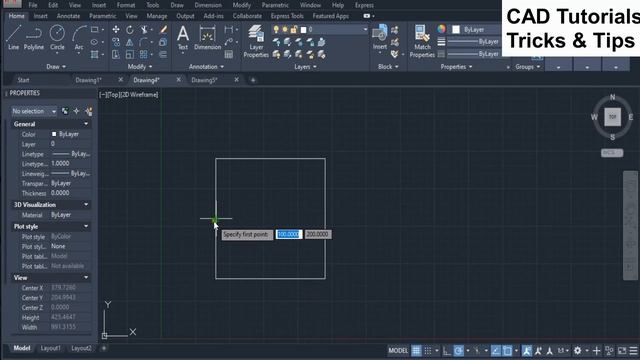Open Layer Properties manager
The height and width of the screenshot is (360, 640).
click(256, 41)
